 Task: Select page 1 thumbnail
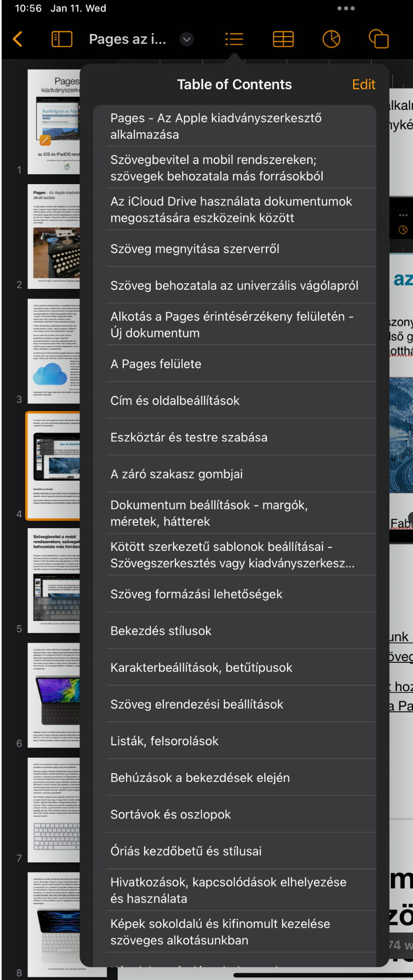click(54, 122)
